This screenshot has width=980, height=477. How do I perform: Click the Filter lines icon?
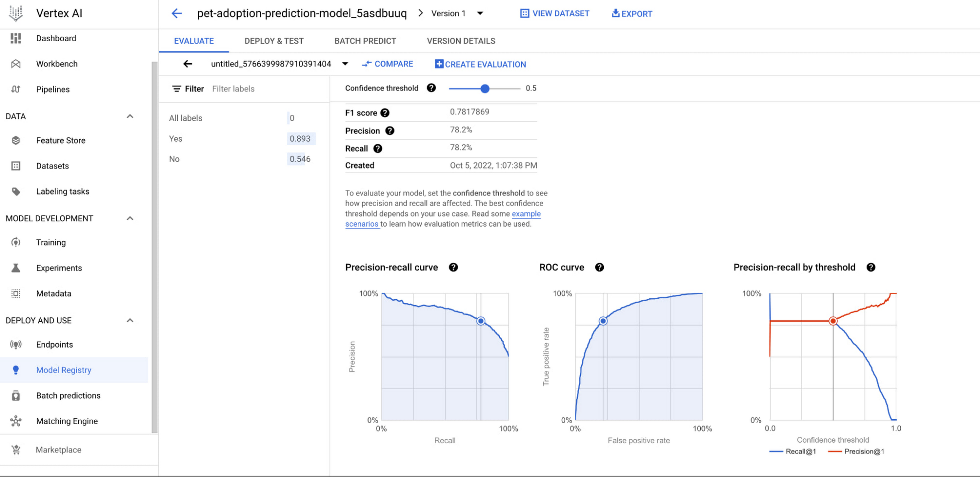coord(176,89)
